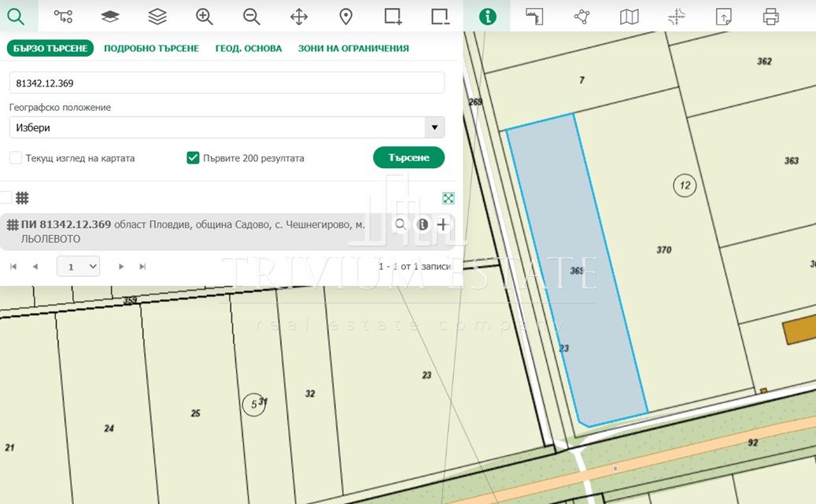This screenshot has height=504, width=816.
Task: Click the zoom in magnifier tool
Action: tap(205, 16)
